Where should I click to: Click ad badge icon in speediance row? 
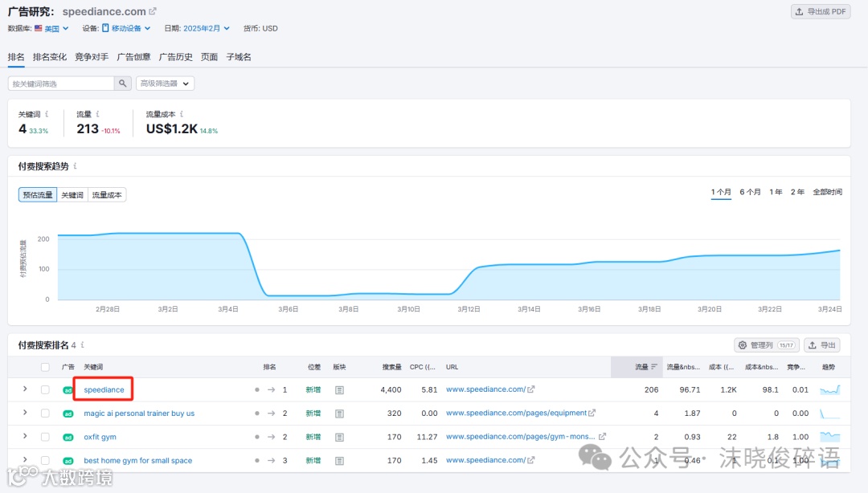pos(68,390)
